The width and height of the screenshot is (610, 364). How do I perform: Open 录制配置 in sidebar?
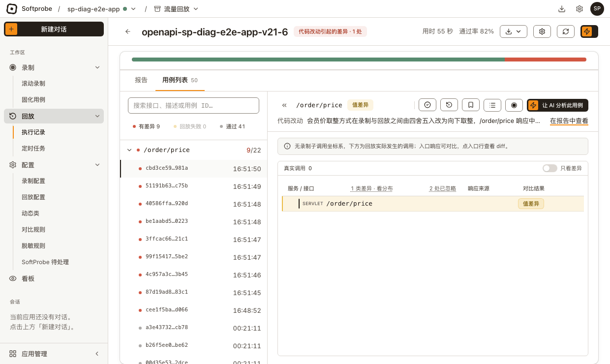(x=33, y=181)
